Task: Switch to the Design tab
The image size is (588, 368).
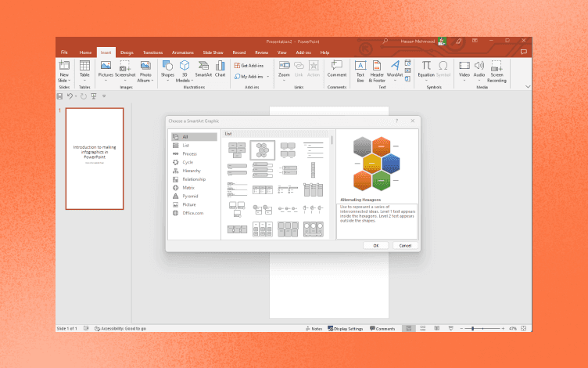Action: [127, 52]
